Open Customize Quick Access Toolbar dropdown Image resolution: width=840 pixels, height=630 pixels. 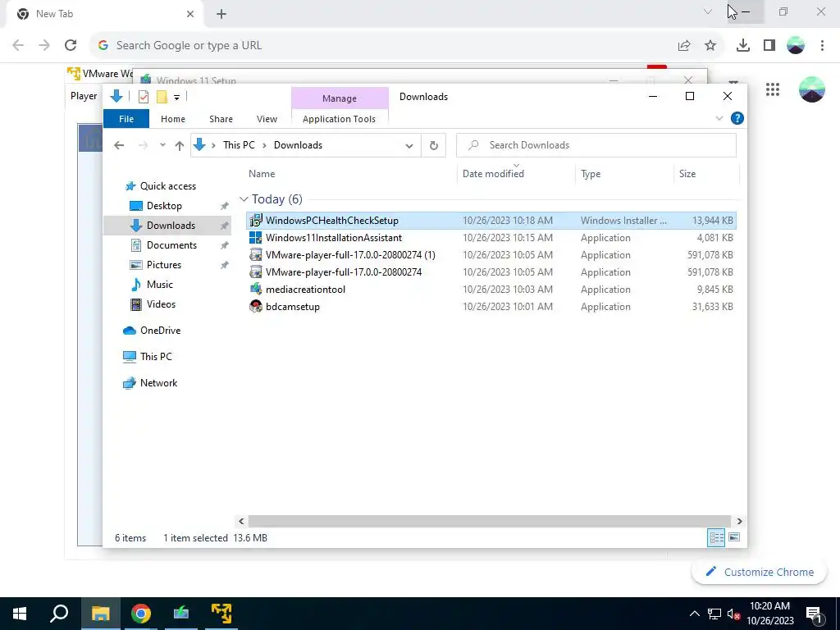point(177,97)
